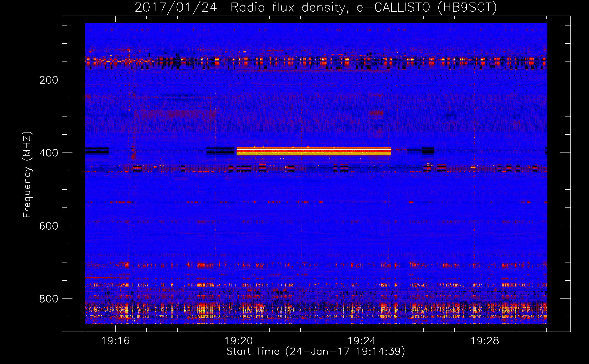This screenshot has width=589, height=364.
Task: Click the 200 frequency tick label
Action: (x=49, y=80)
